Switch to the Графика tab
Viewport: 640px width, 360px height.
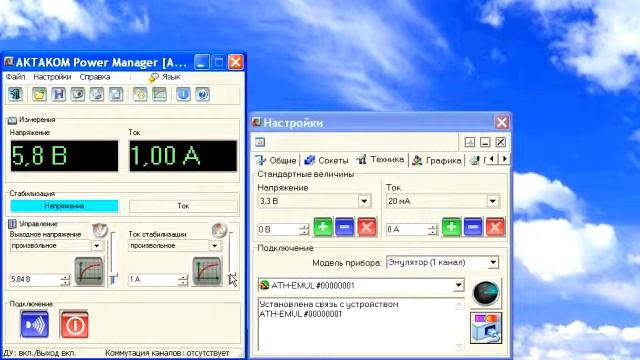[437, 160]
